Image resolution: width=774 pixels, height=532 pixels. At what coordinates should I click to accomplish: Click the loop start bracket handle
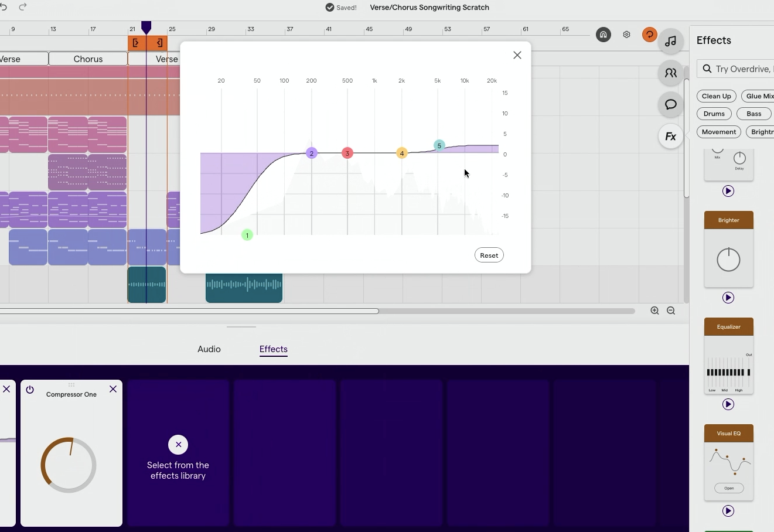(136, 43)
